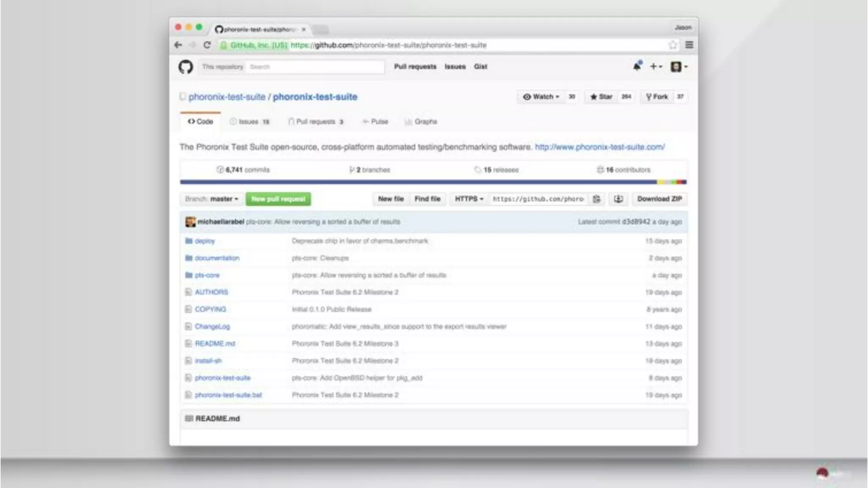Focus the repository search field

(315, 67)
